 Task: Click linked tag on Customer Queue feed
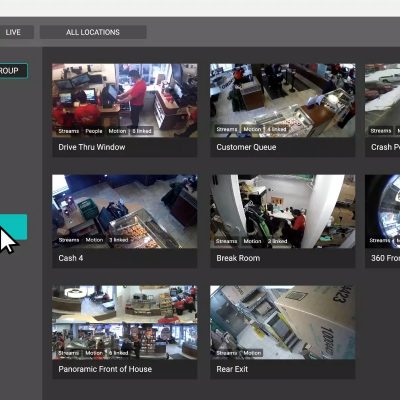pos(277,129)
